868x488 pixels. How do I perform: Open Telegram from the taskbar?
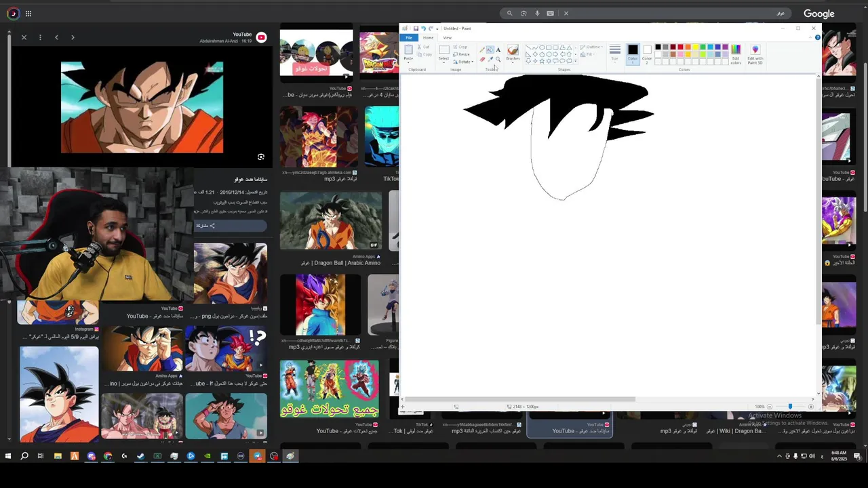[x=257, y=456]
